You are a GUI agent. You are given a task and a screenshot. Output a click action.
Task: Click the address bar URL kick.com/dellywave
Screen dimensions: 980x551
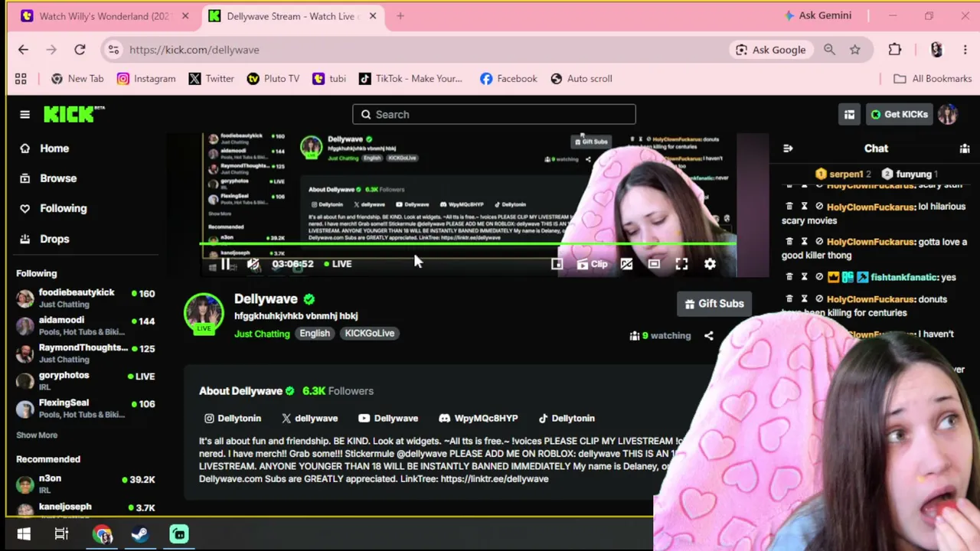point(194,50)
